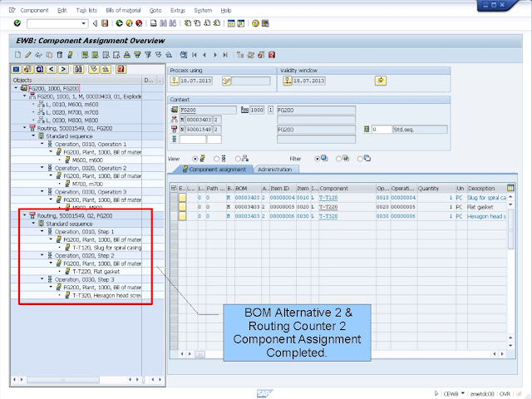Click the green Enter checkmark icon
Screen dimensions: 532x399
(x=17, y=23)
